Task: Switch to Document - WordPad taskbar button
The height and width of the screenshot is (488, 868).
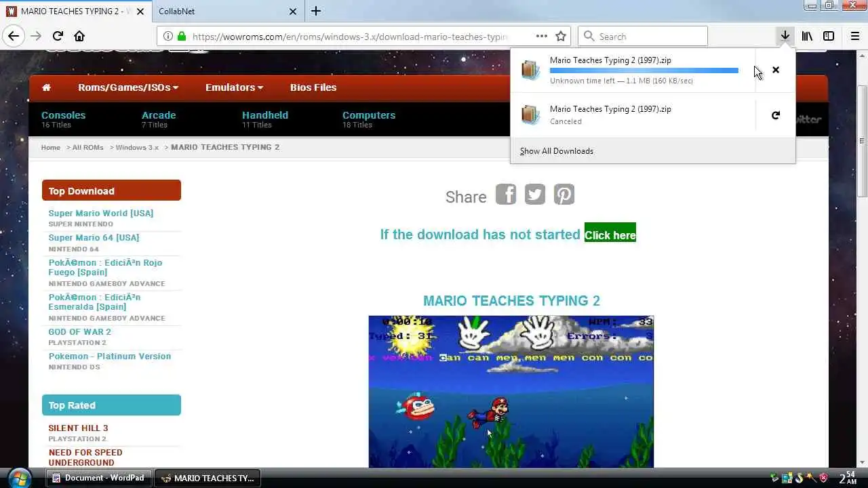Action: point(99,478)
